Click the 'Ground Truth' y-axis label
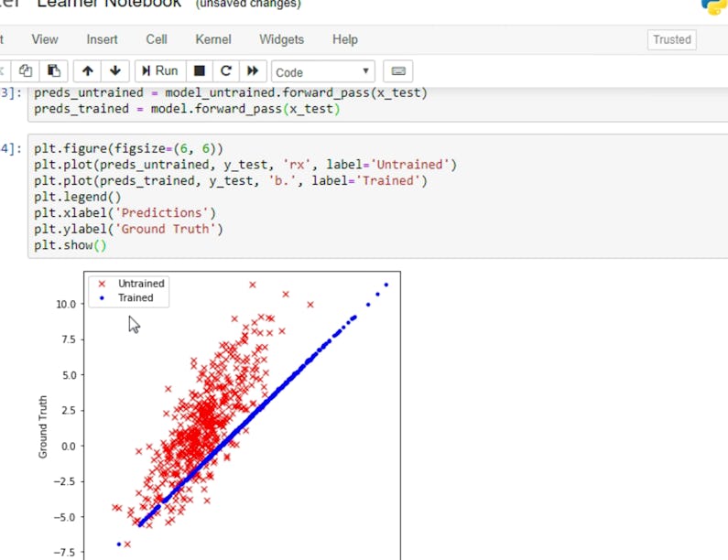728x560 pixels. (43, 426)
